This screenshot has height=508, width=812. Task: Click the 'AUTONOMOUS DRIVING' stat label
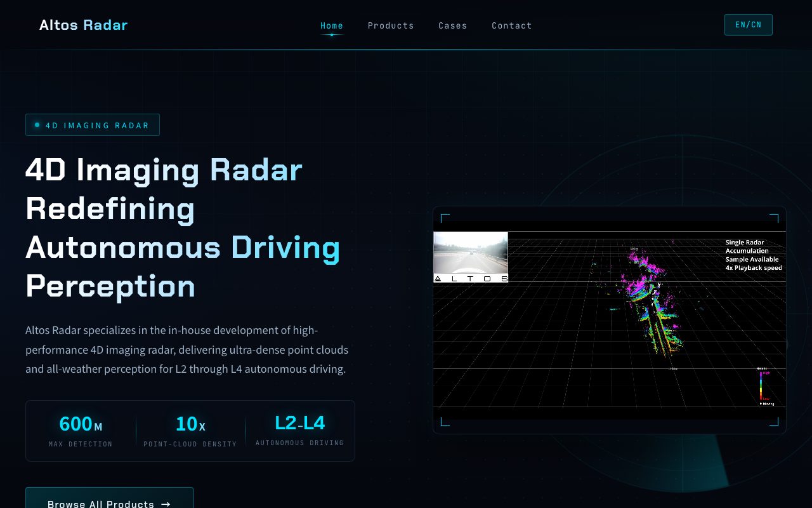(x=300, y=443)
